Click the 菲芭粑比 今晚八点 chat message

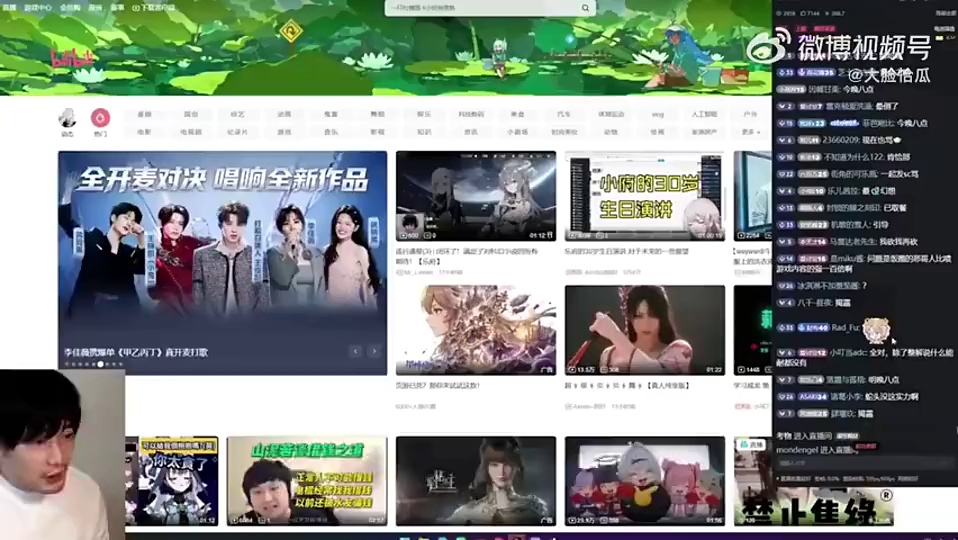click(852, 123)
